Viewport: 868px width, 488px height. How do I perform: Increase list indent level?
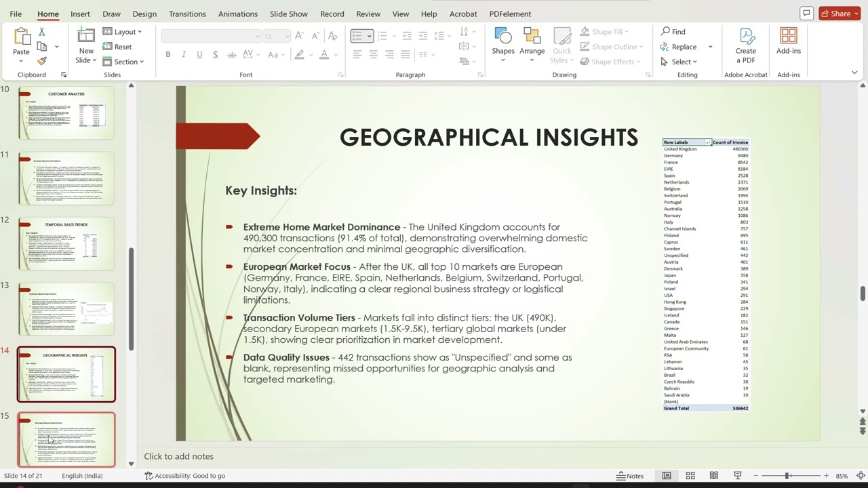(x=422, y=36)
